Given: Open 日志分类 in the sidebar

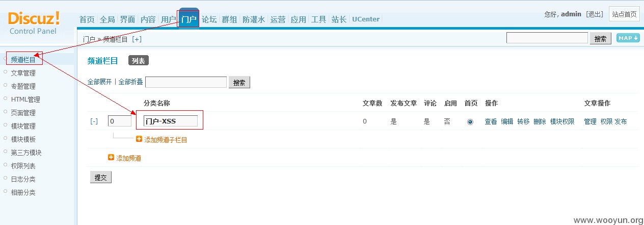Looking at the screenshot, I should tap(23, 179).
